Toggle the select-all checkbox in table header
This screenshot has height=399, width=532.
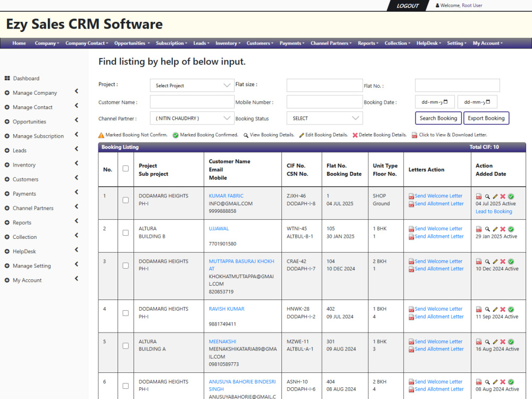tap(126, 169)
